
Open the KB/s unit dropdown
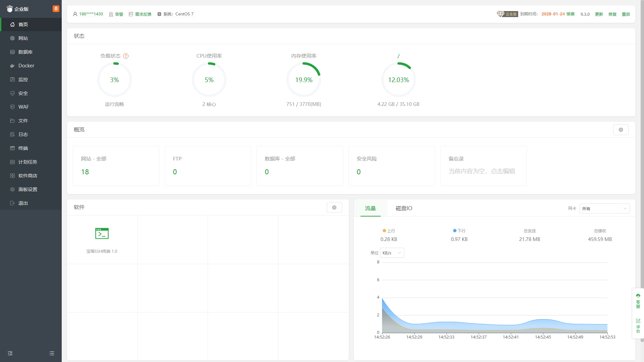click(x=392, y=253)
